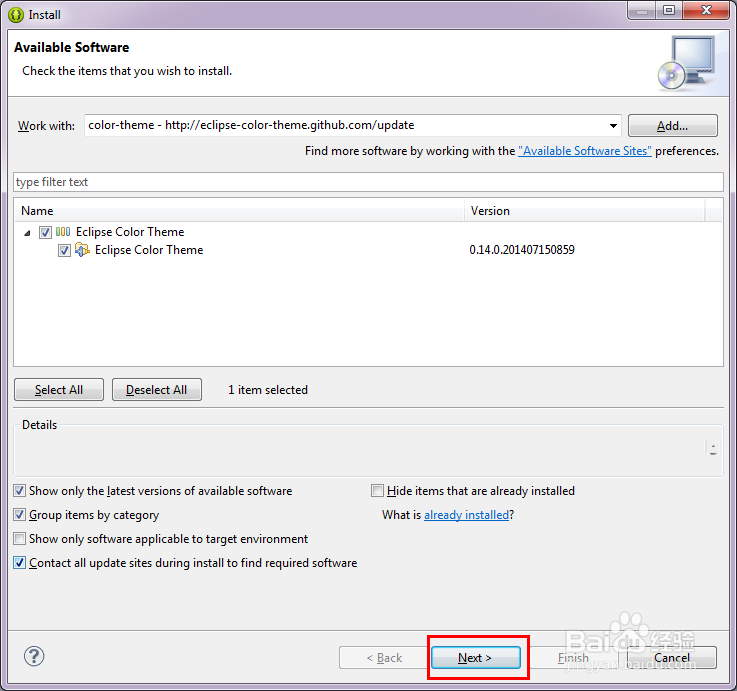This screenshot has width=737, height=691.
Task: Enable Show only software applicable to target environment
Action: (19, 539)
